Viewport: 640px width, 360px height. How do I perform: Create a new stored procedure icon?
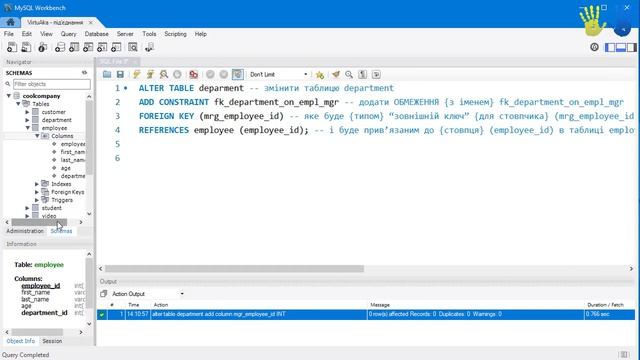tap(102, 47)
